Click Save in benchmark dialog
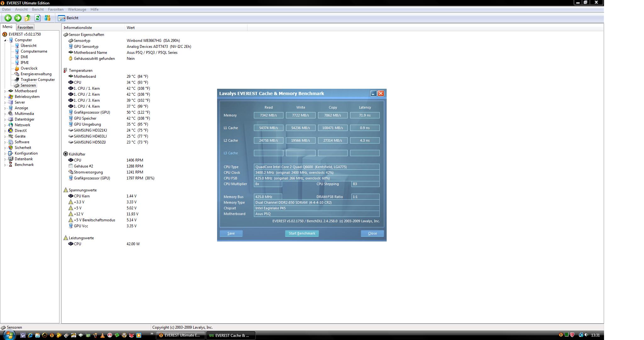Screen dimensions: 644x340 (231, 233)
